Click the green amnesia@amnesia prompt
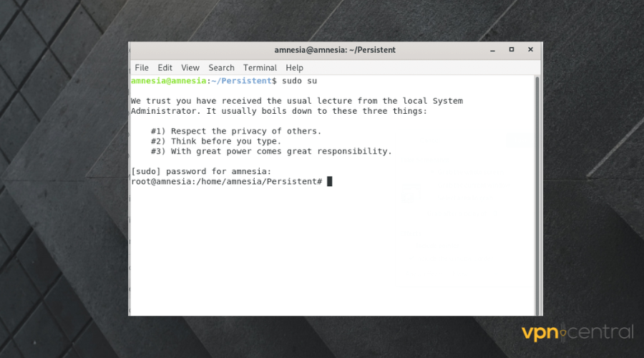This screenshot has width=644, height=358. tap(168, 81)
